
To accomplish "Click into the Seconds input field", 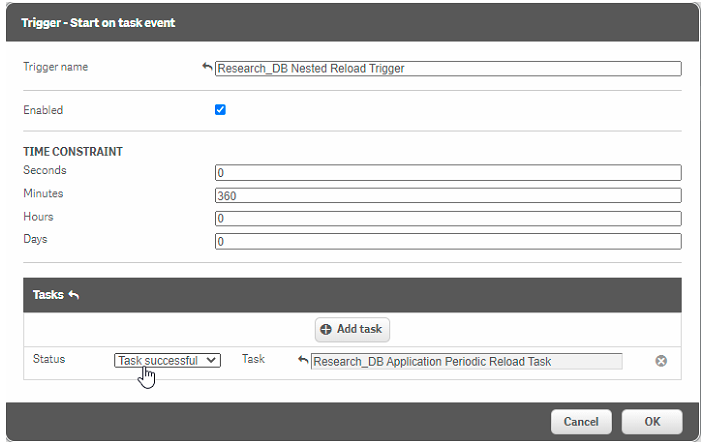I will point(448,173).
